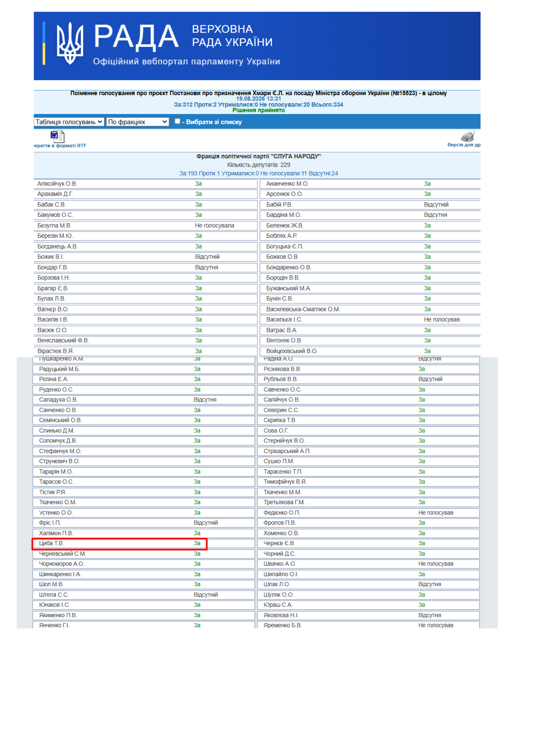Select highlighted deputy name 'Циба Т.В.'

(51, 543)
